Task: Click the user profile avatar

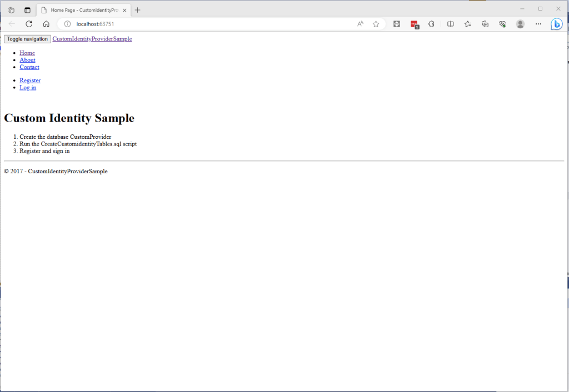Action: (x=520, y=24)
